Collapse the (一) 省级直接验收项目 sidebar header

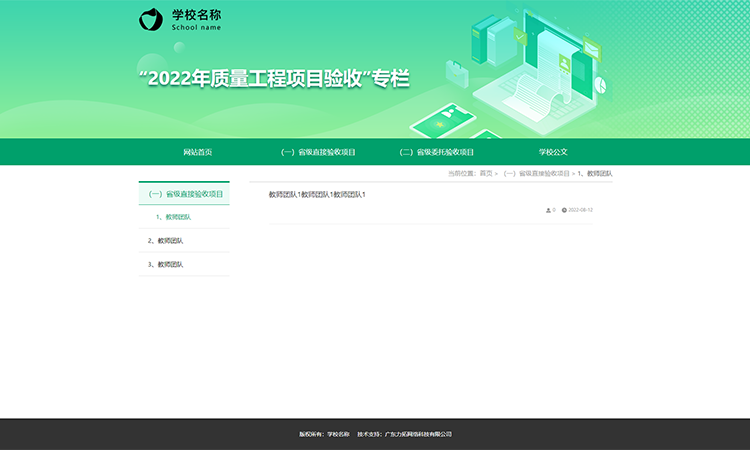click(x=185, y=194)
